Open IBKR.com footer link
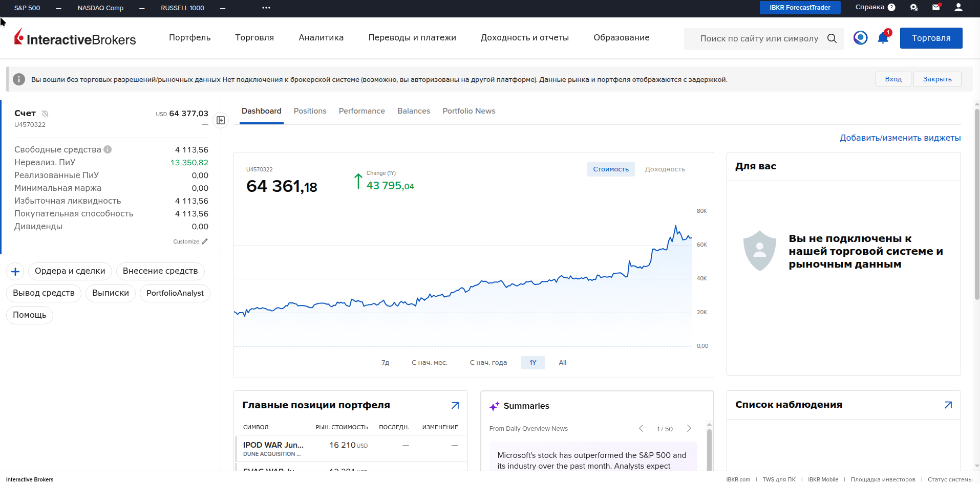Viewport: 980px width, 484px height. pos(738,479)
